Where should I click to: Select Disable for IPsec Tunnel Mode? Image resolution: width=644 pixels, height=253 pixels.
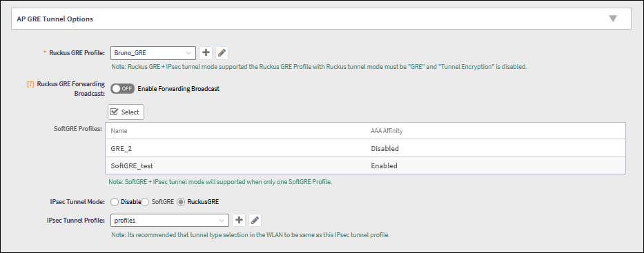point(115,202)
